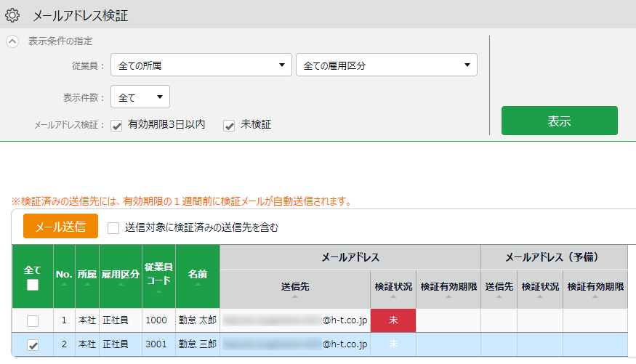
Task: Sort by the 所属 column header
Action: tap(86, 276)
